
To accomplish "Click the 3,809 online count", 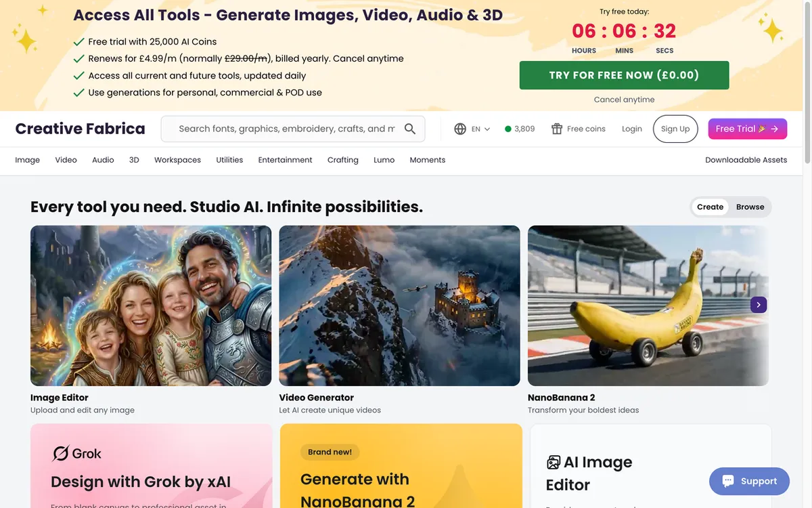I will pyautogui.click(x=524, y=129).
